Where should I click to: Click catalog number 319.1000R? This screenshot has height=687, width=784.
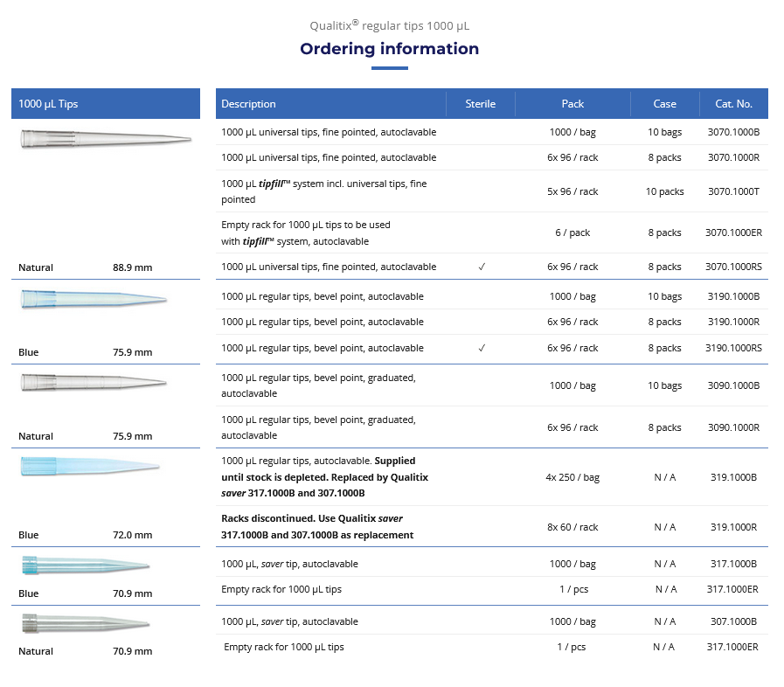733,527
